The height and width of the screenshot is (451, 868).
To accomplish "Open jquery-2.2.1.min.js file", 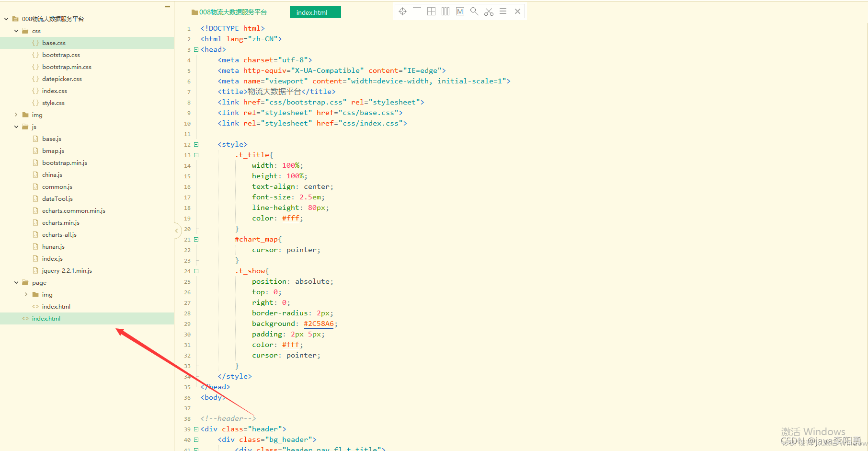I will 67,271.
